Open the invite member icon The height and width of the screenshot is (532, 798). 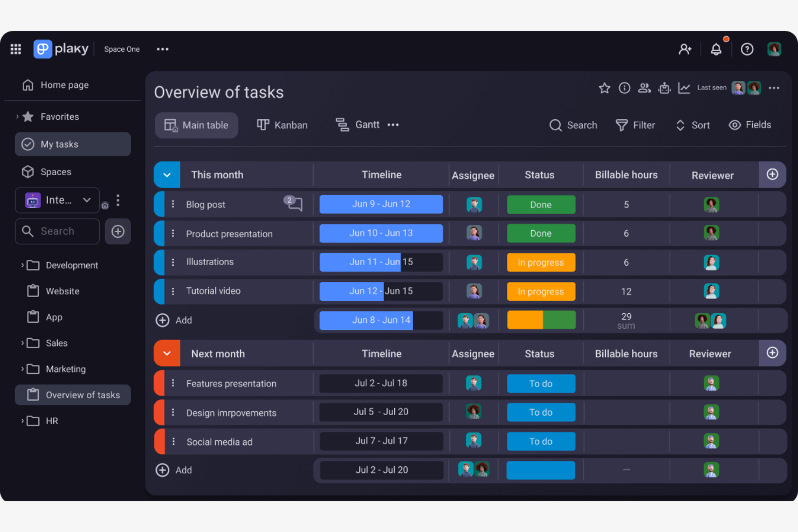tap(685, 49)
